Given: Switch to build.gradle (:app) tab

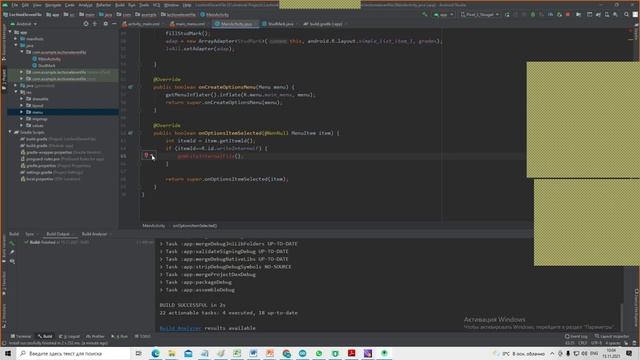Looking at the screenshot, I should click(x=323, y=24).
